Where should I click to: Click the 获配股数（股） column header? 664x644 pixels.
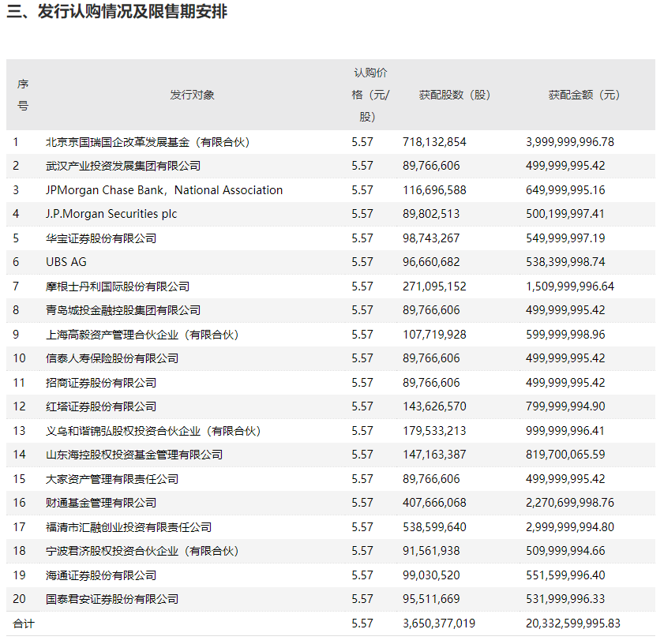454,95
